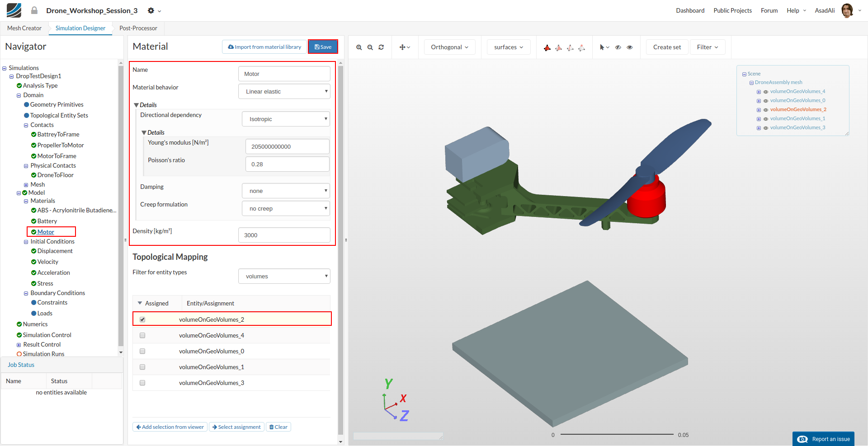Hide volumeOnGeoVolumes_0 using its eye icon

(766, 101)
